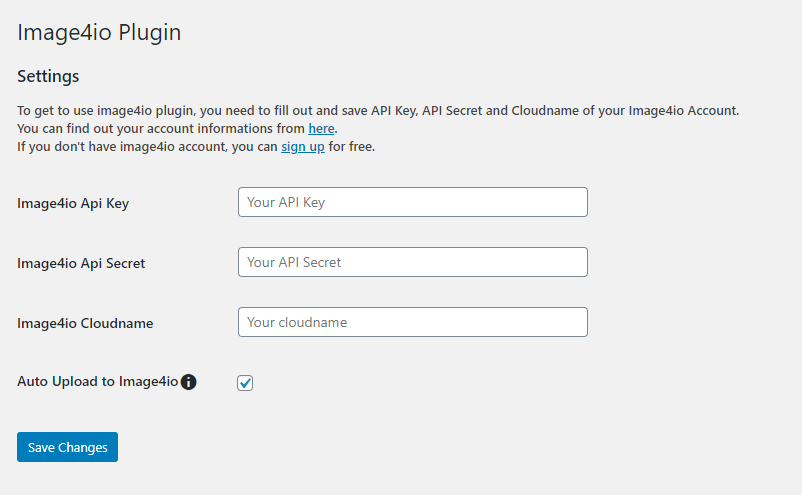Click the "Image4io Api Key" label

(x=73, y=203)
